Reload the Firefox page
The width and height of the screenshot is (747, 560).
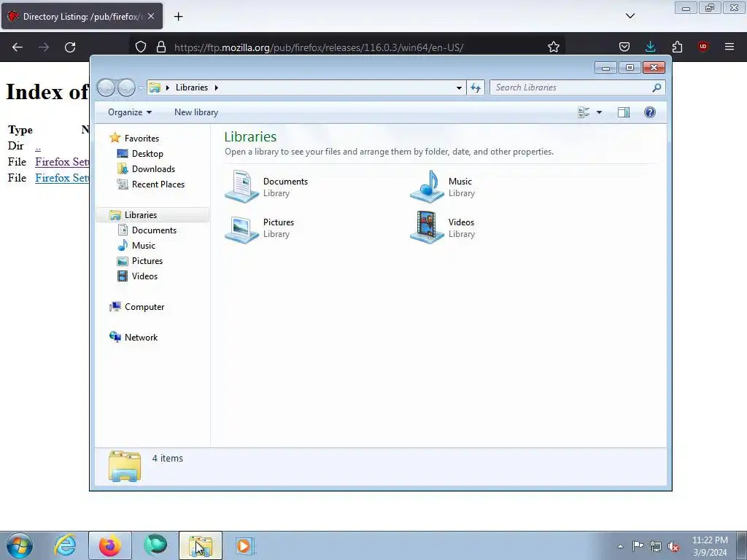coord(70,47)
